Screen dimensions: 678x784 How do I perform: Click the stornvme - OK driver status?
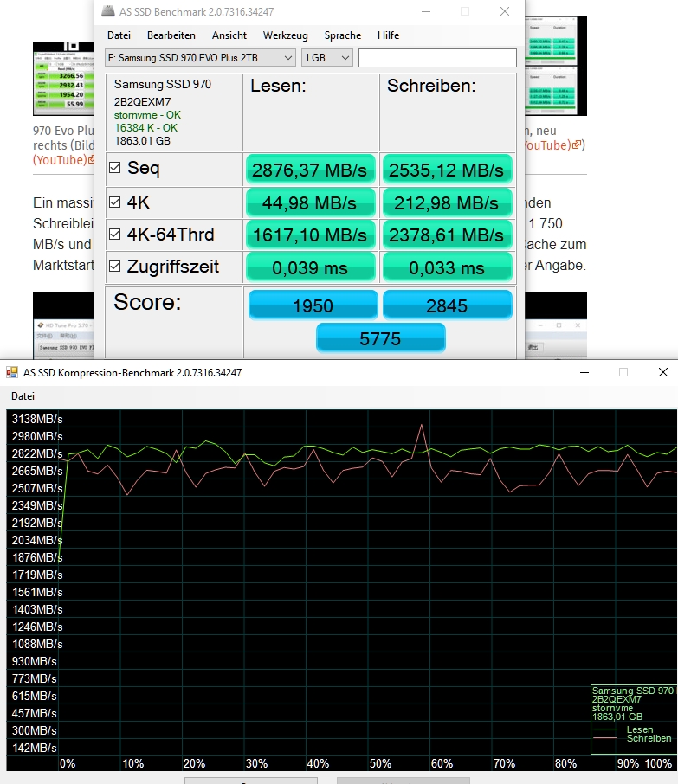click(147, 115)
